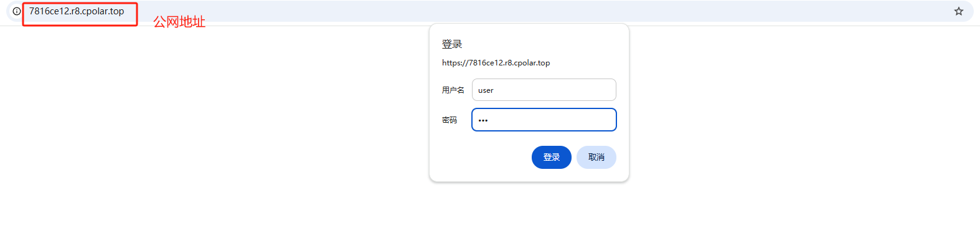Screen dimensions: 980x248
Task: Click blank page area left of login dialog
Action: (212, 125)
